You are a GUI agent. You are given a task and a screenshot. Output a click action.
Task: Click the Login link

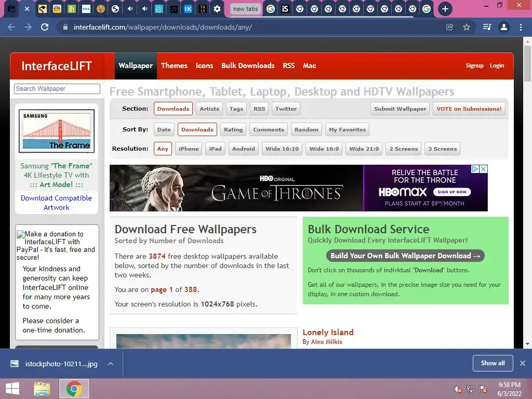[x=497, y=65]
